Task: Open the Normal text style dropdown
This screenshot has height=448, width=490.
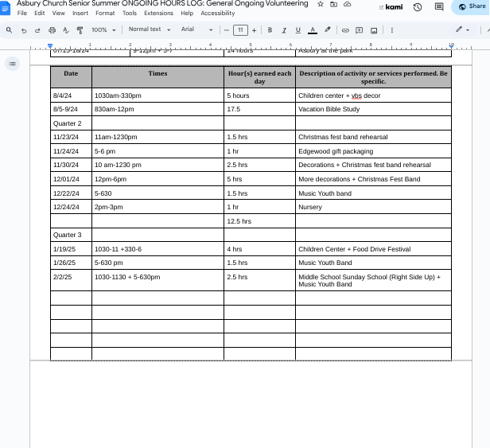Action: [x=150, y=29]
